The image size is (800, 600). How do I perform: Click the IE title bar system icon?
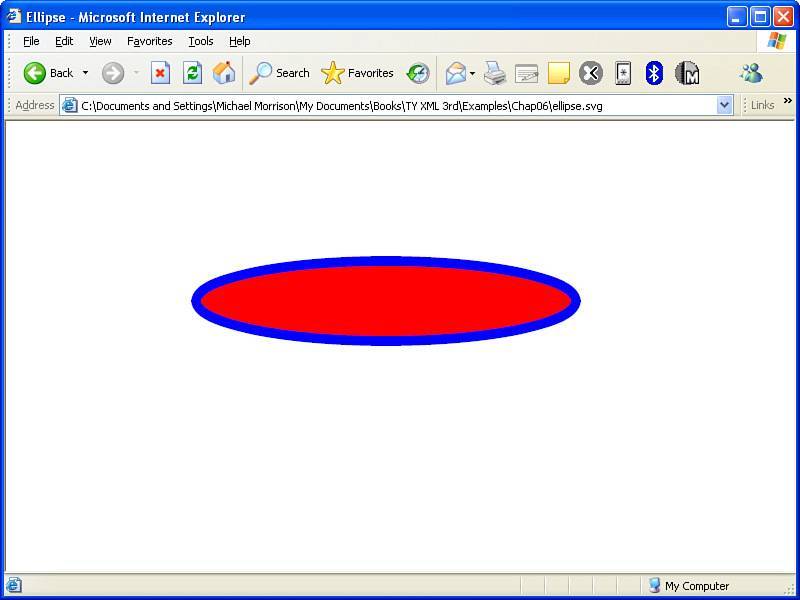point(14,17)
